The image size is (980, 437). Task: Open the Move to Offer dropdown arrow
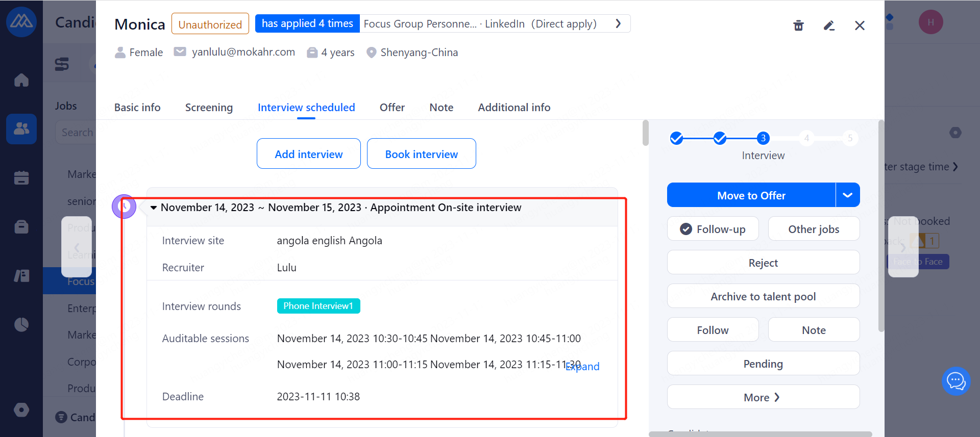(x=847, y=195)
